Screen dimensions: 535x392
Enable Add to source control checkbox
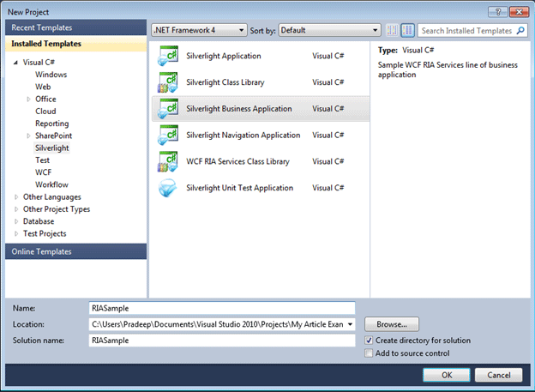(x=369, y=353)
